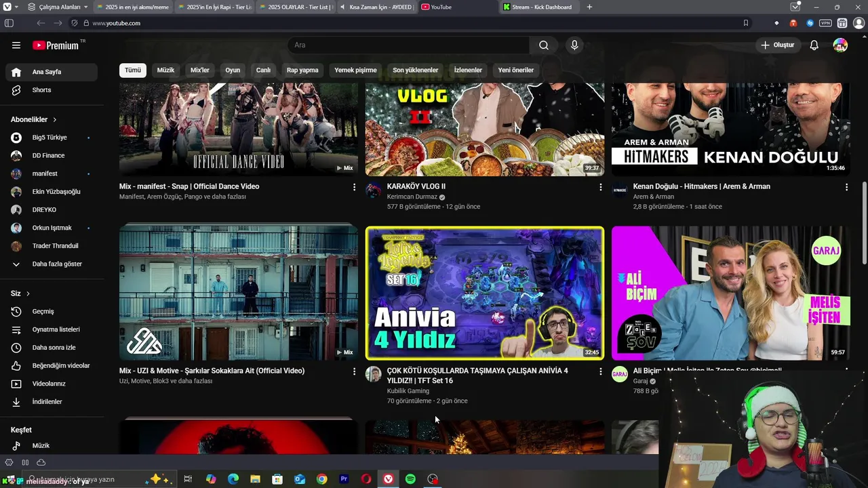The width and height of the screenshot is (868, 488).
Task: Open the YouTube hamburger guide menu
Action: pos(16,45)
